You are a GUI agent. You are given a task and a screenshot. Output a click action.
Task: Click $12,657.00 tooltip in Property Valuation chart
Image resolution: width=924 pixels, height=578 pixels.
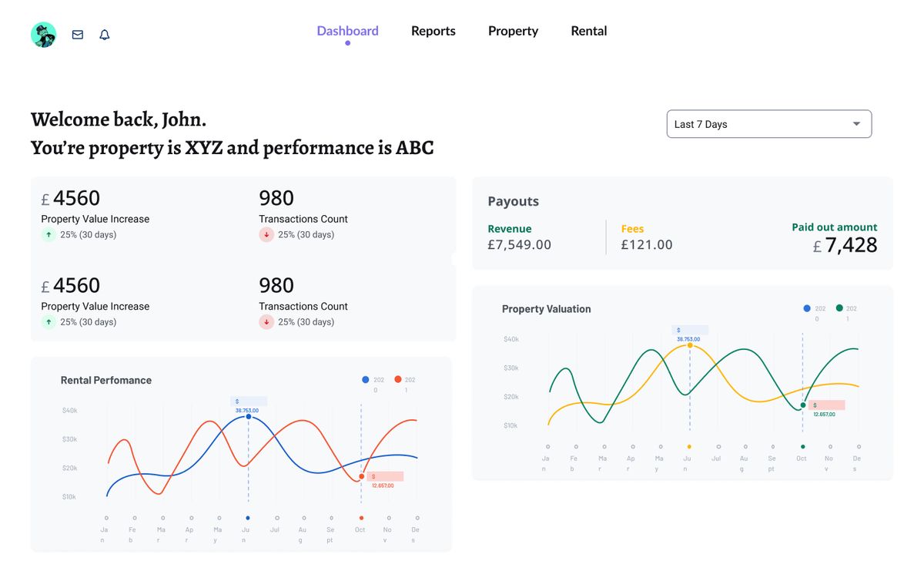click(826, 409)
